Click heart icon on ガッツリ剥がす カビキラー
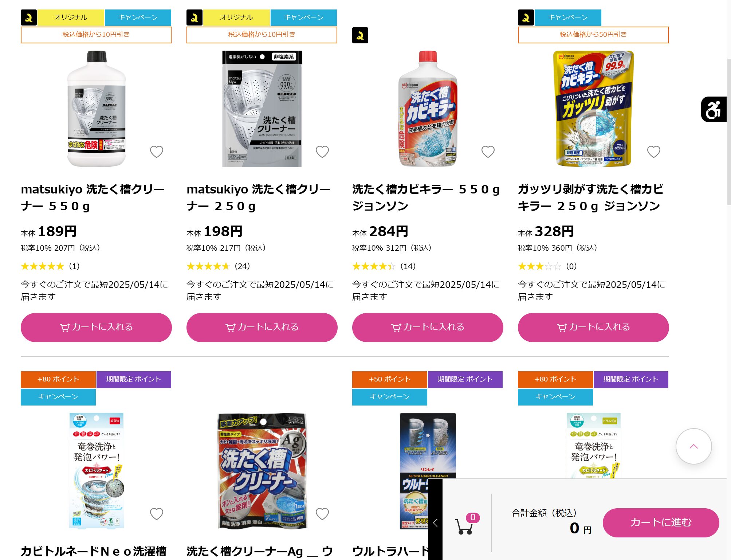Image resolution: width=731 pixels, height=560 pixels. click(654, 152)
